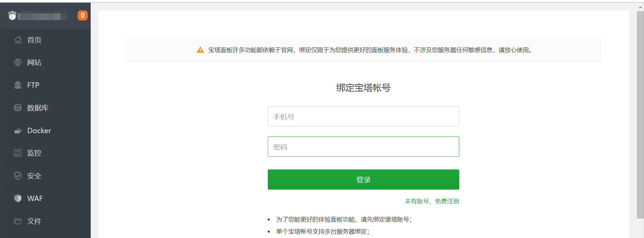Click the vertical scrollbar thumb
Screen dimensions: 644x238
[x=640, y=115]
